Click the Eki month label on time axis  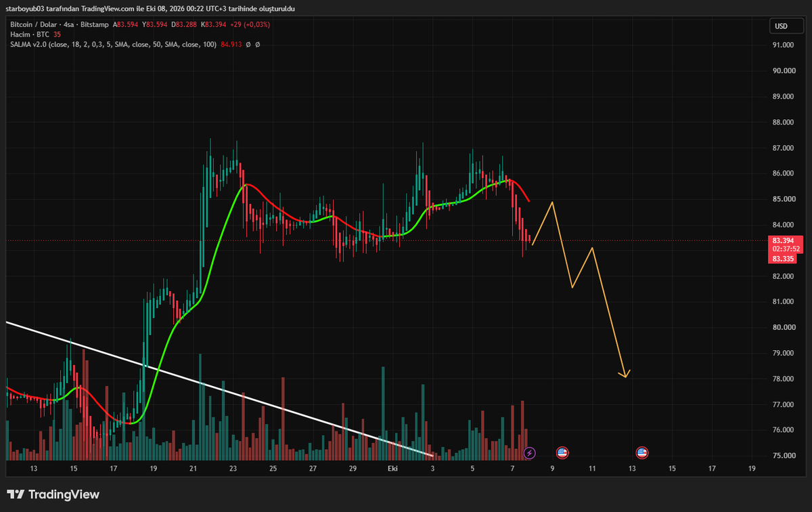pyautogui.click(x=392, y=468)
